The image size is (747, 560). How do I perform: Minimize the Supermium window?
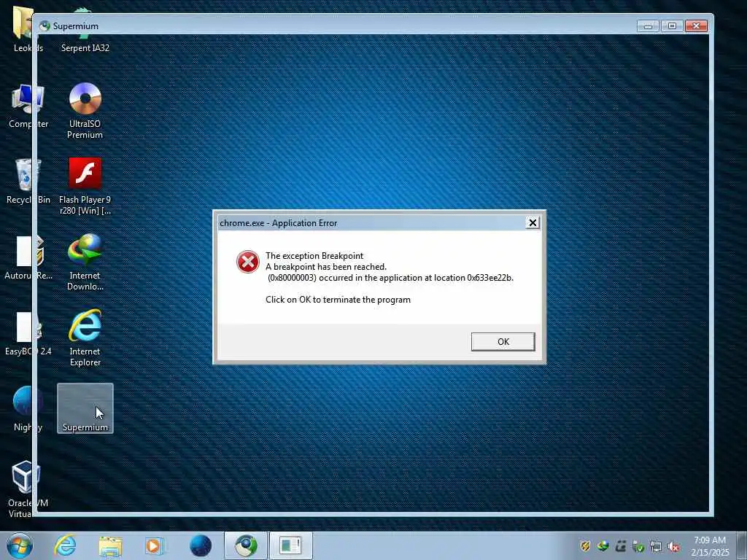coord(648,26)
